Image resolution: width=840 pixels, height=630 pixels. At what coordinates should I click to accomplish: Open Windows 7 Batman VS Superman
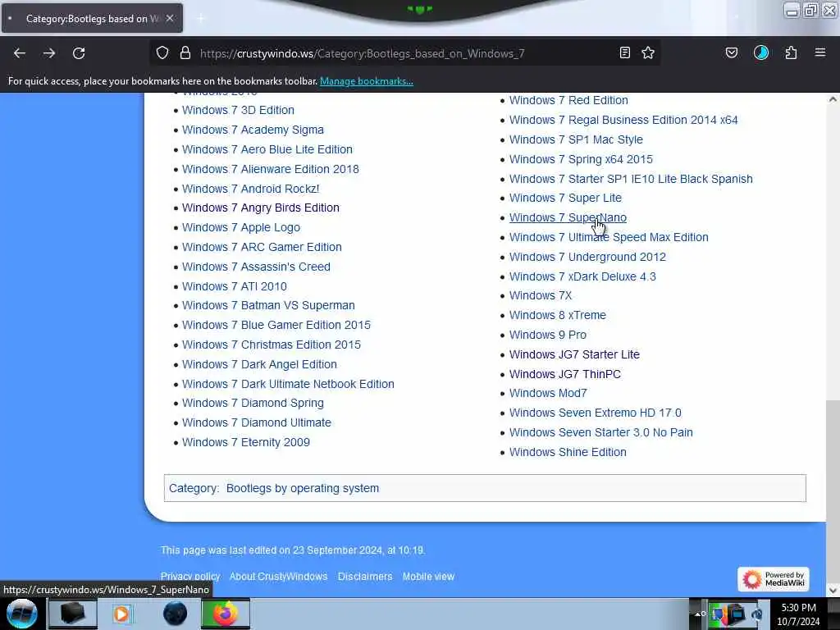point(268,305)
